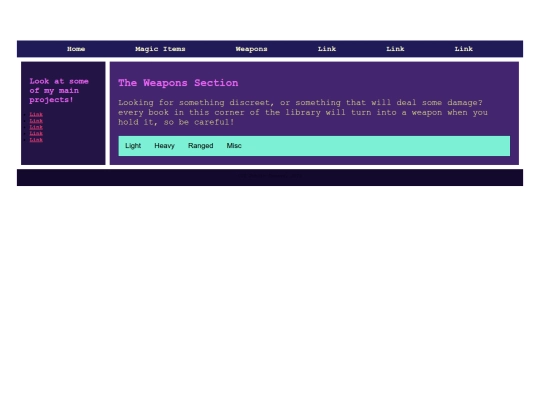Image resolution: width=540 pixels, height=405 pixels.
Task: Go to the Magic Items page
Action: pos(160,49)
